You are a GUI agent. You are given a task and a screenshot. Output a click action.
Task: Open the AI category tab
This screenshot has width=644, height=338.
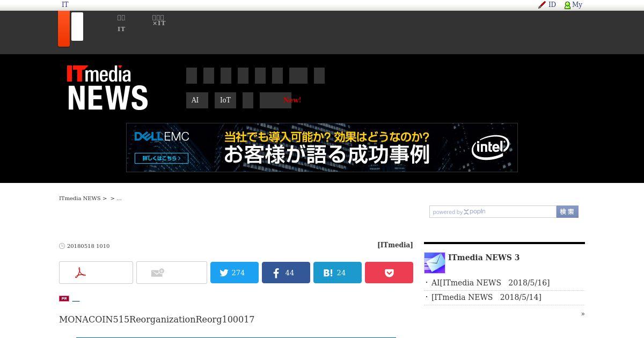point(197,100)
